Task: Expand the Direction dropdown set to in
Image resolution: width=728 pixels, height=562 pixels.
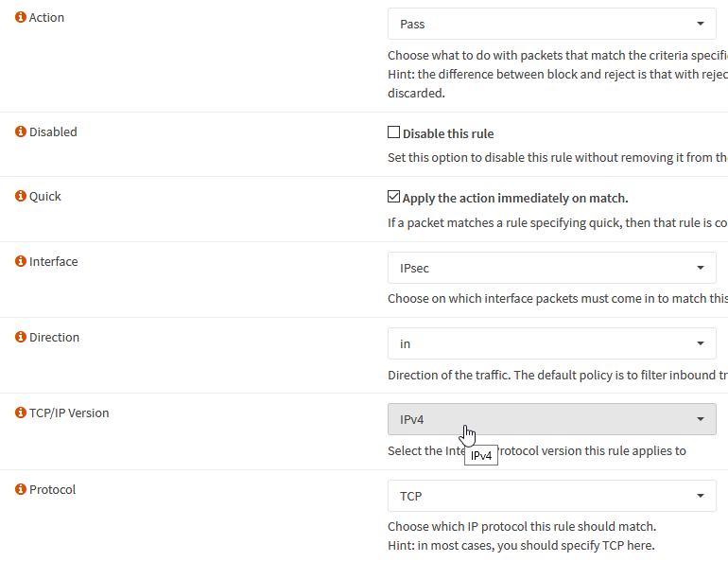Action: click(551, 343)
